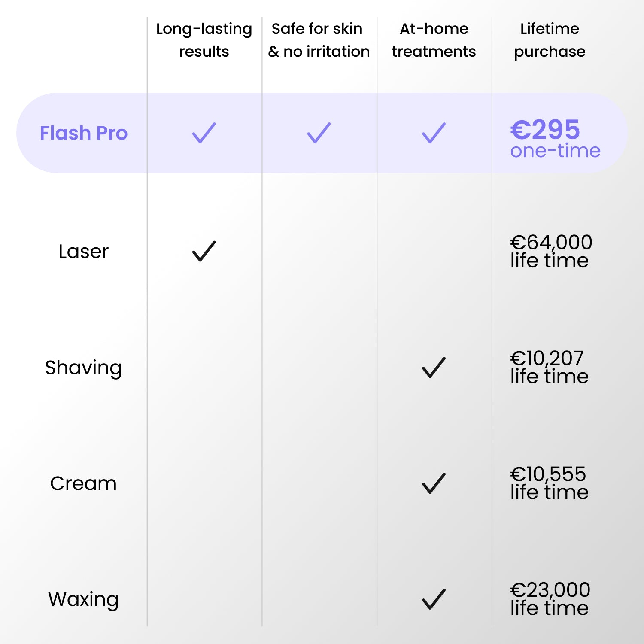Click the €23,000 life time Waxing price
Screen dimensions: 644x644
click(x=550, y=599)
